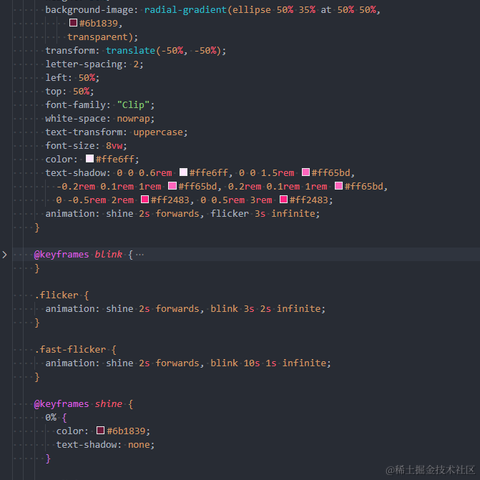Click the translate function in transform line
The width and height of the screenshot is (480, 480).
coord(130,51)
